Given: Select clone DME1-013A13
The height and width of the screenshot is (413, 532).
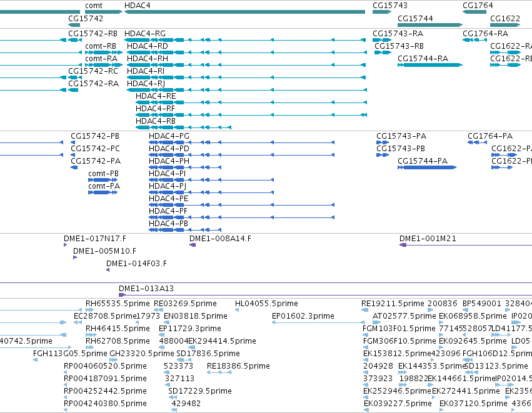Looking at the screenshot, I should point(146,289).
